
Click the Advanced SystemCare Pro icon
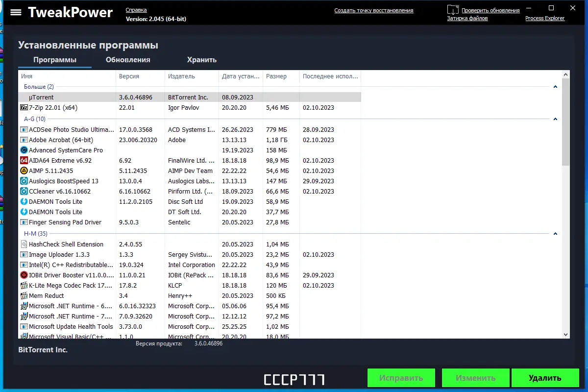pos(24,150)
